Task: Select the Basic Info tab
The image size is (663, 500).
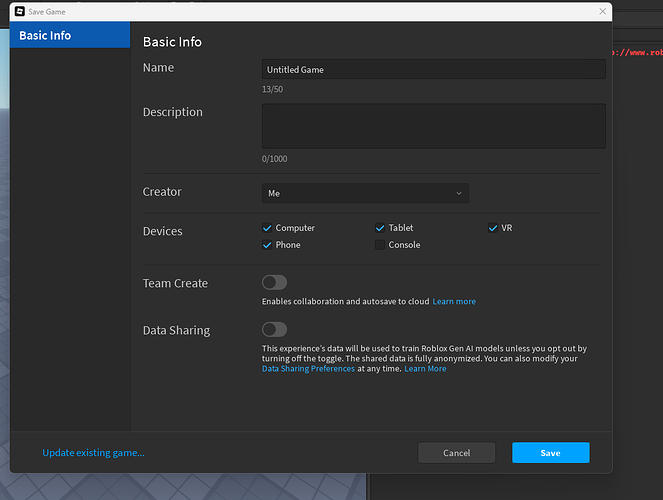Action: pos(70,36)
